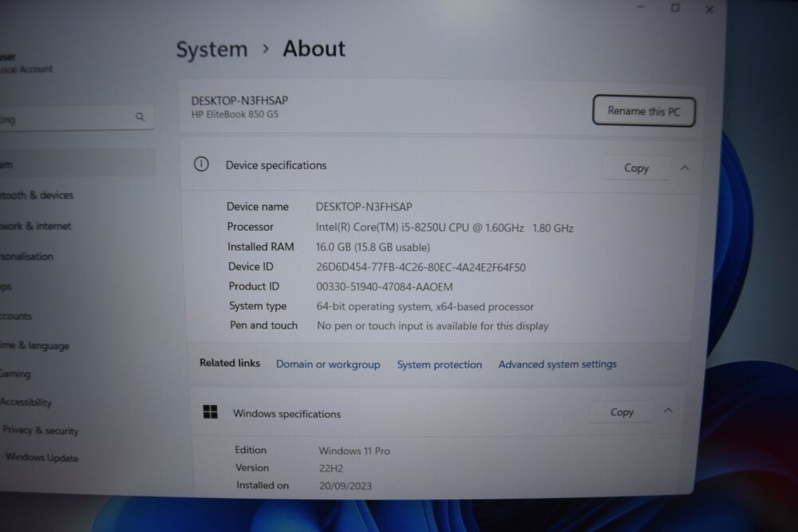798x532 pixels.
Task: Open System protection link
Action: [439, 365]
